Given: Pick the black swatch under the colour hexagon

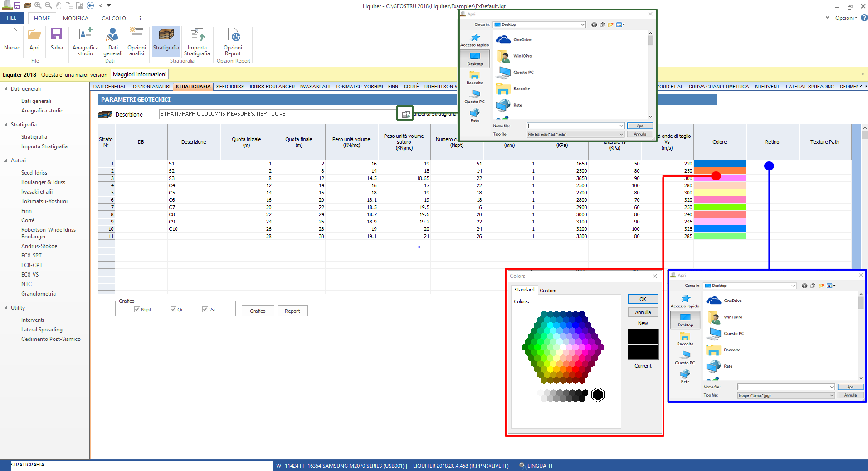Looking at the screenshot, I should coord(598,395).
